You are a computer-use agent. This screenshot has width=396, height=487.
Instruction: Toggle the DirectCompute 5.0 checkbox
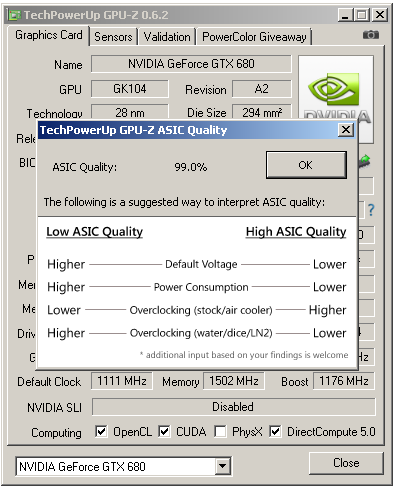275,432
